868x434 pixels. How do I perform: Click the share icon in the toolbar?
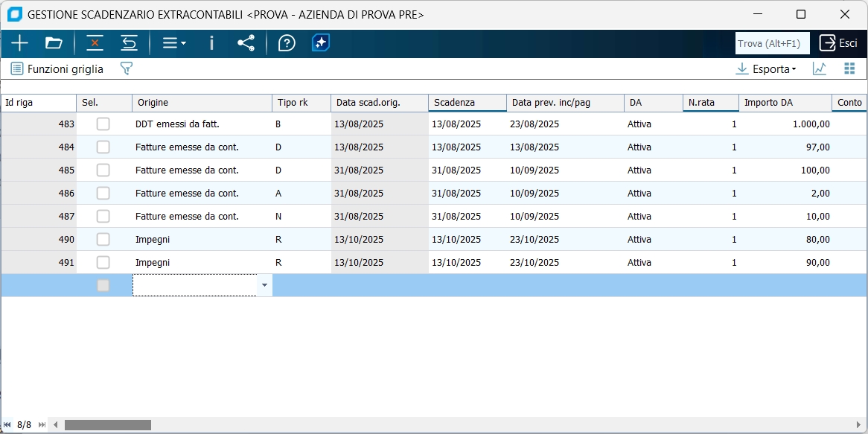coord(246,43)
